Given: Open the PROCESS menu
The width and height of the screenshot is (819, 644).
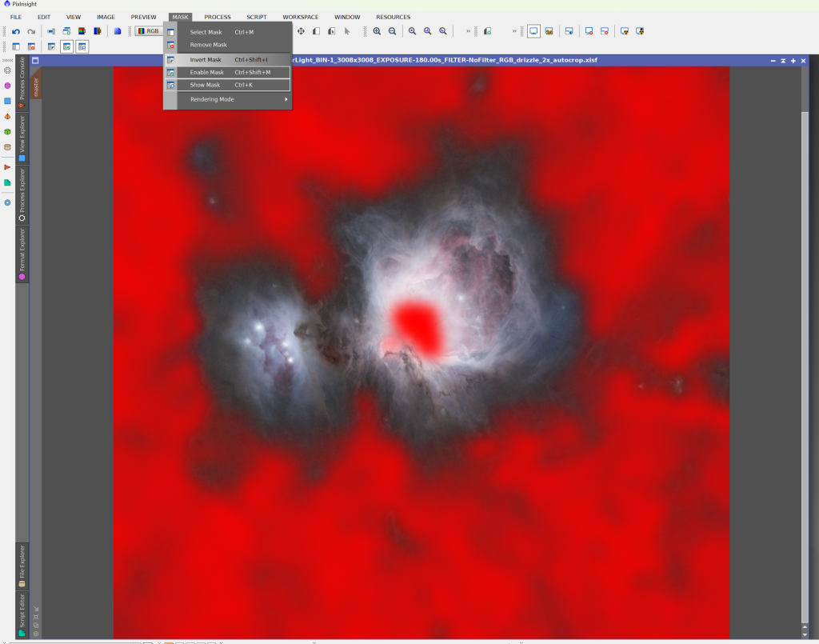Looking at the screenshot, I should coord(217,17).
